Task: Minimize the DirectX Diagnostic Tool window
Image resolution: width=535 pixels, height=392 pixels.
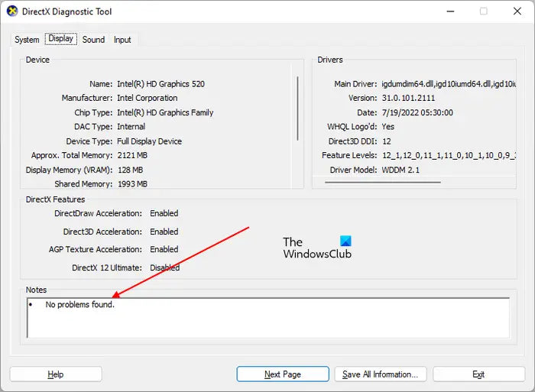Action: [x=447, y=11]
